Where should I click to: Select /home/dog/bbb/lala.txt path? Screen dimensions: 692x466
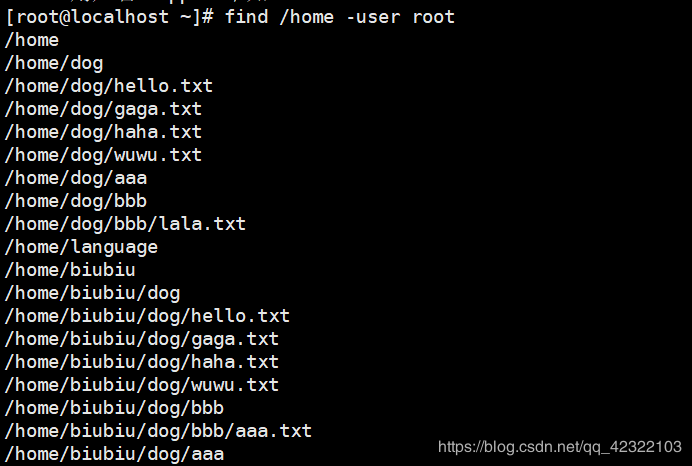pyautogui.click(x=125, y=224)
